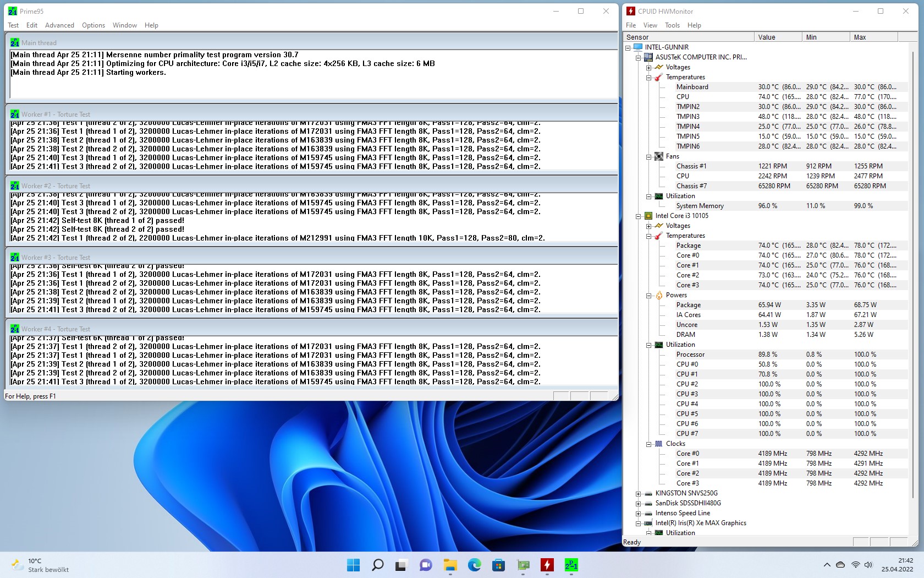Collapse the ASUSTeK COMPUTER INC. node
Viewport: 924px width, 578px height.
tap(638, 58)
